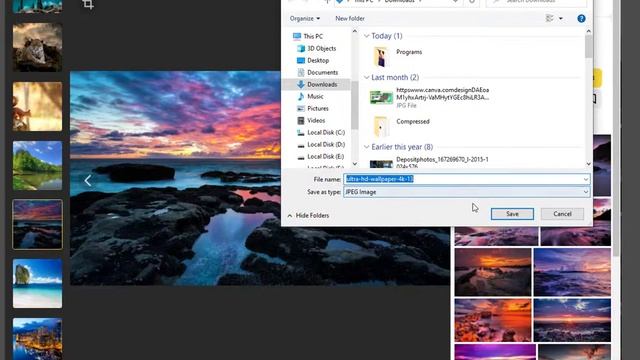The height and width of the screenshot is (360, 640).
Task: Click the Save button
Action: [x=512, y=214]
